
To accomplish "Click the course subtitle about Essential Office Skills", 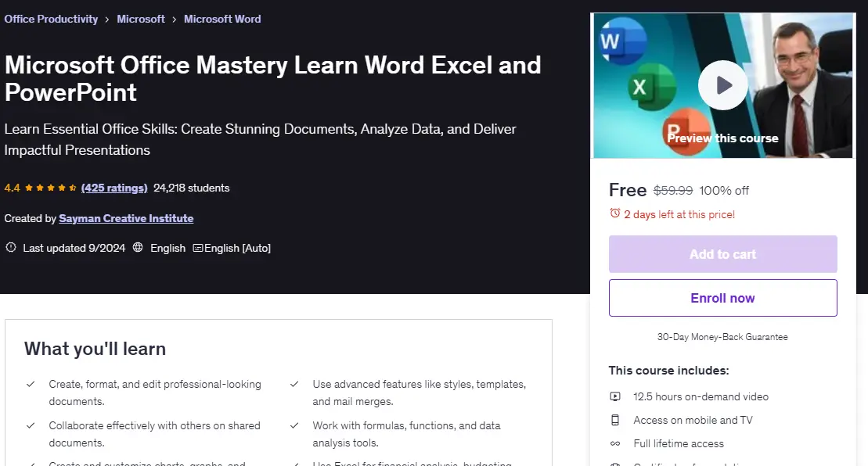I will 260,139.
